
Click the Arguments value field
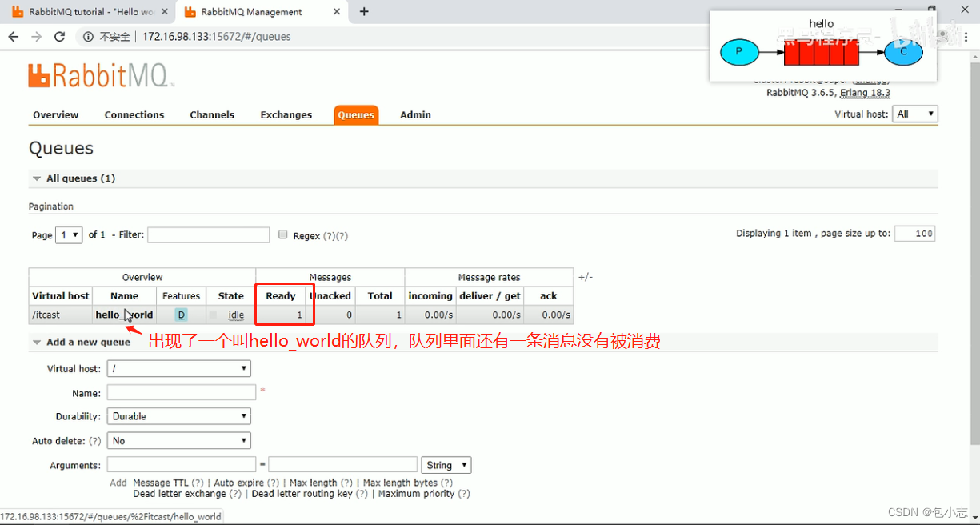[343, 465]
